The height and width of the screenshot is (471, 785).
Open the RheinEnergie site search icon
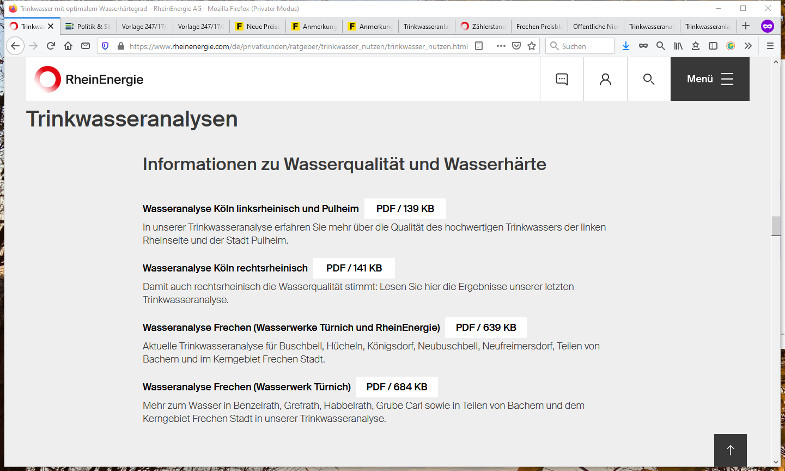click(649, 79)
